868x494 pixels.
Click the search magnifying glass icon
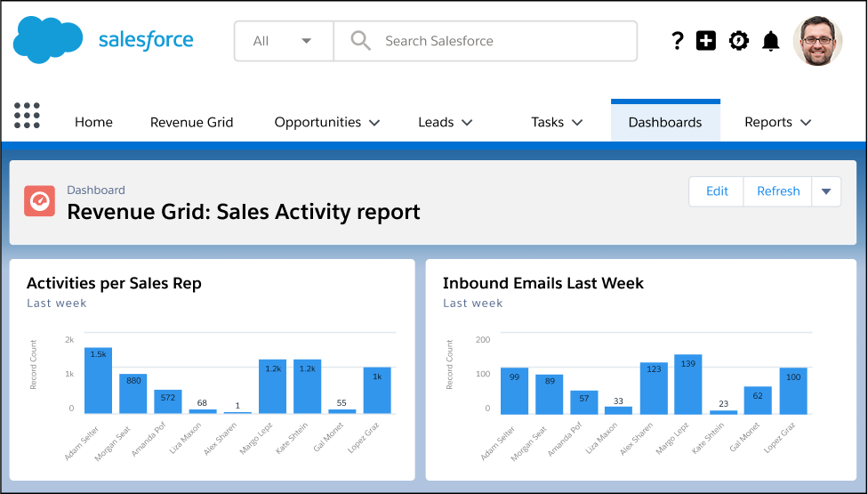pyautogui.click(x=361, y=41)
